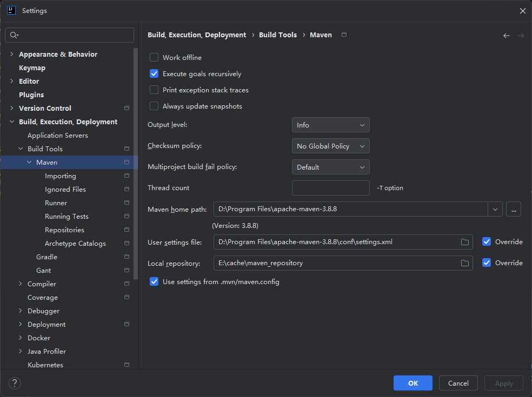Screen dimensions: 532x397
Task: Click the project-level icon beside Kubernetes
Action: point(127,365)
